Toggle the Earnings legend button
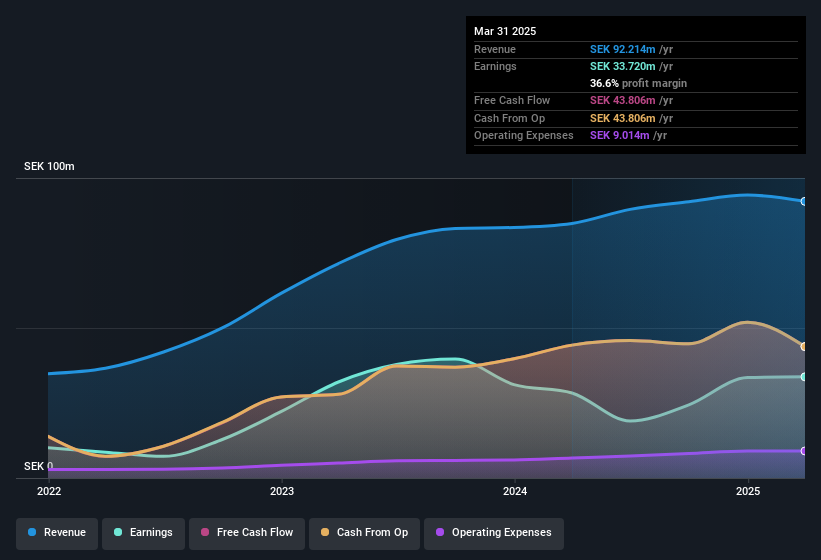 (x=143, y=533)
